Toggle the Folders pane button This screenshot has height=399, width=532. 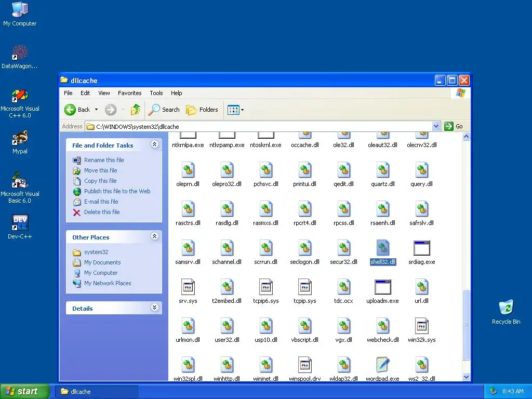pyautogui.click(x=202, y=110)
